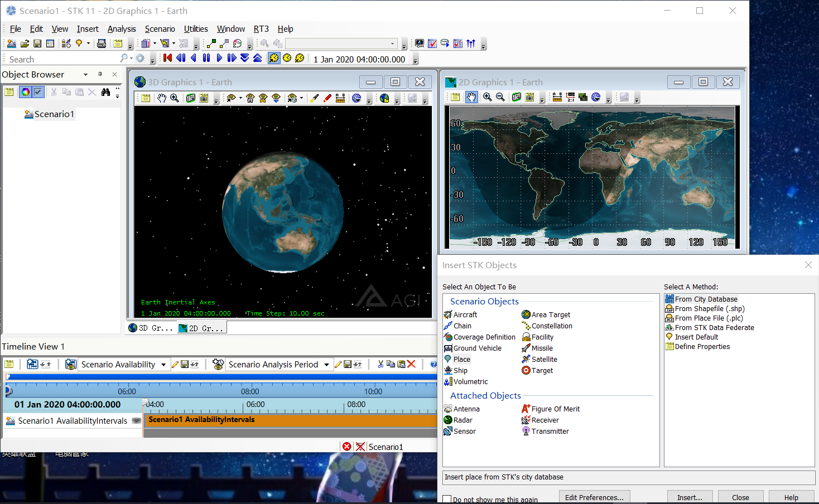Click the measure ruler icon in 2D Graphics toolbar
The image size is (819, 504).
pyautogui.click(x=557, y=98)
